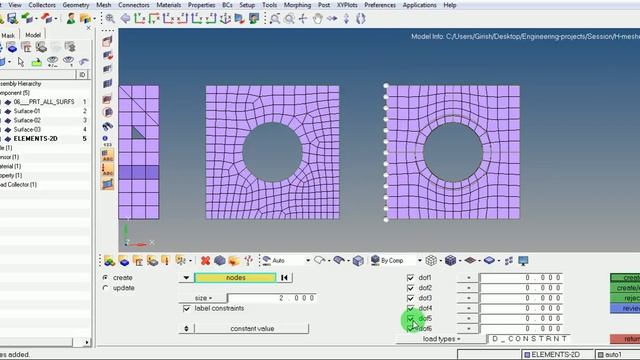Image resolution: width=640 pixels, height=360 pixels.
Task: Open the XYPlots menu
Action: [x=347, y=5]
